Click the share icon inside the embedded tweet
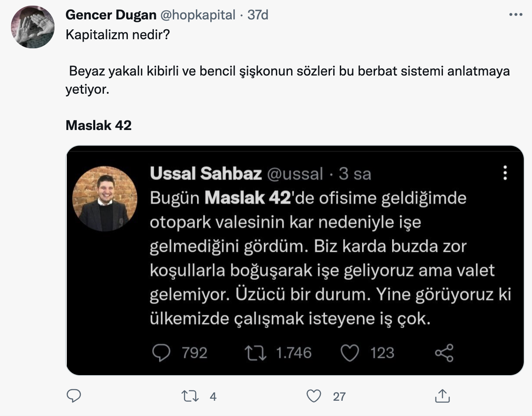Viewport: 532px width, 416px height. (444, 352)
